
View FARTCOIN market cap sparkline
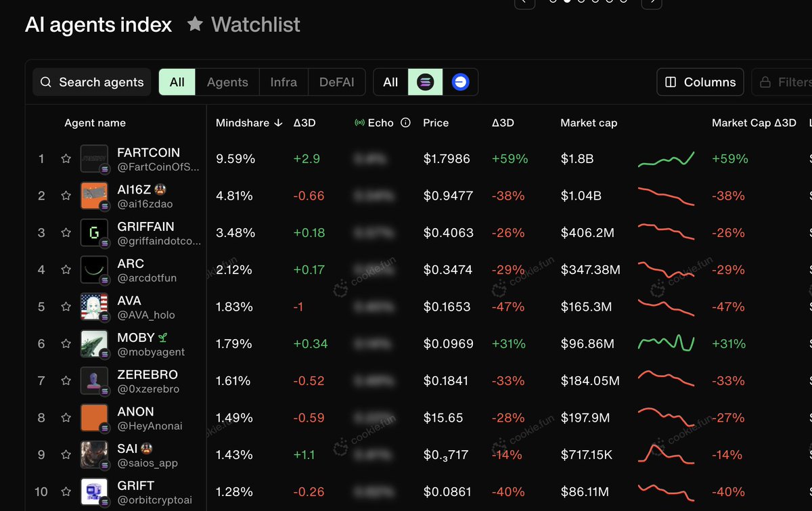click(666, 159)
